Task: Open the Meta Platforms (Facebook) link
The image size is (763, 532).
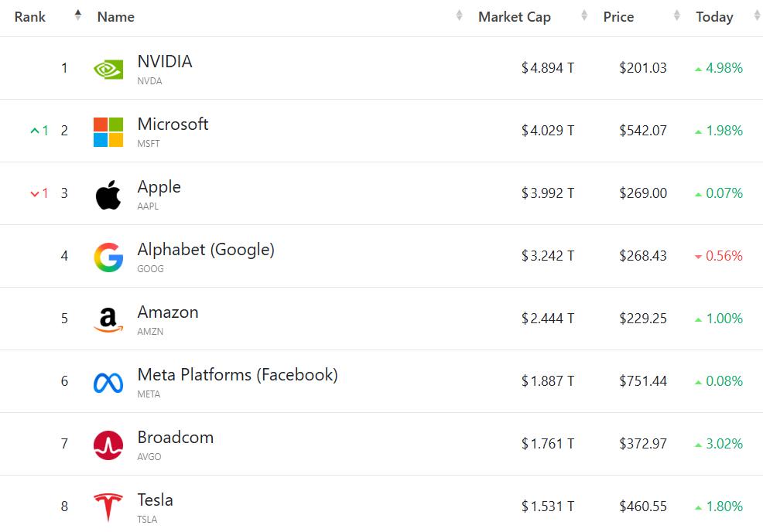Action: coord(238,375)
